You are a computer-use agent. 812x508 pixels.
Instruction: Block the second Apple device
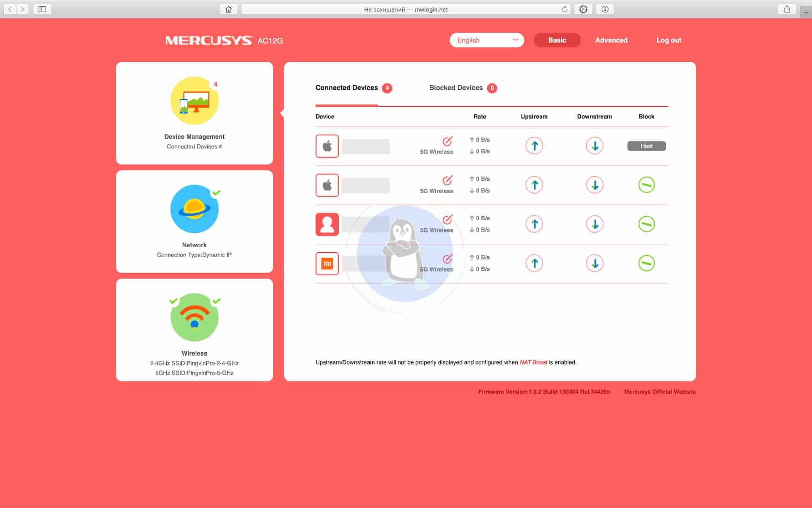[x=646, y=185]
